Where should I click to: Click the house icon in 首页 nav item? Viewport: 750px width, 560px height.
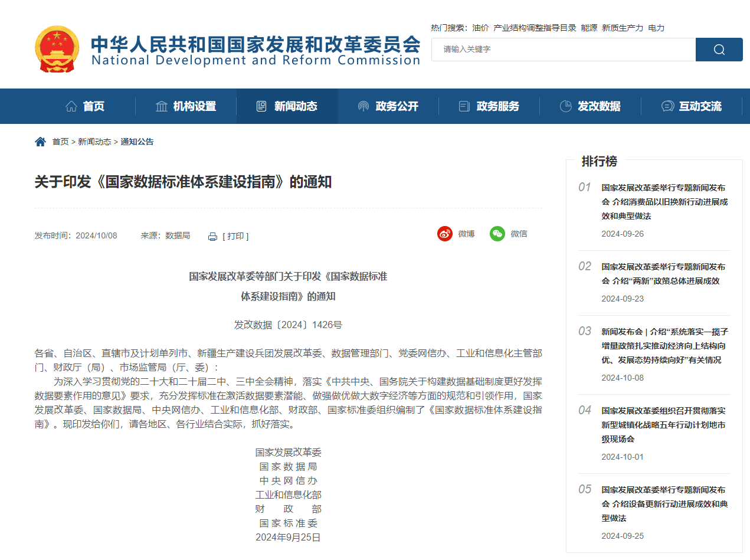71,106
